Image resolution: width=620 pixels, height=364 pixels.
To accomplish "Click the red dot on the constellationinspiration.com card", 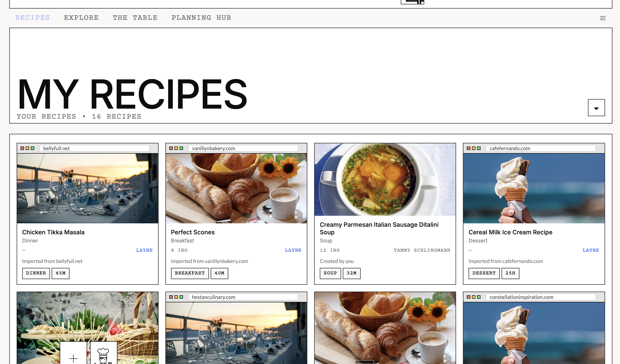I will pos(468,297).
